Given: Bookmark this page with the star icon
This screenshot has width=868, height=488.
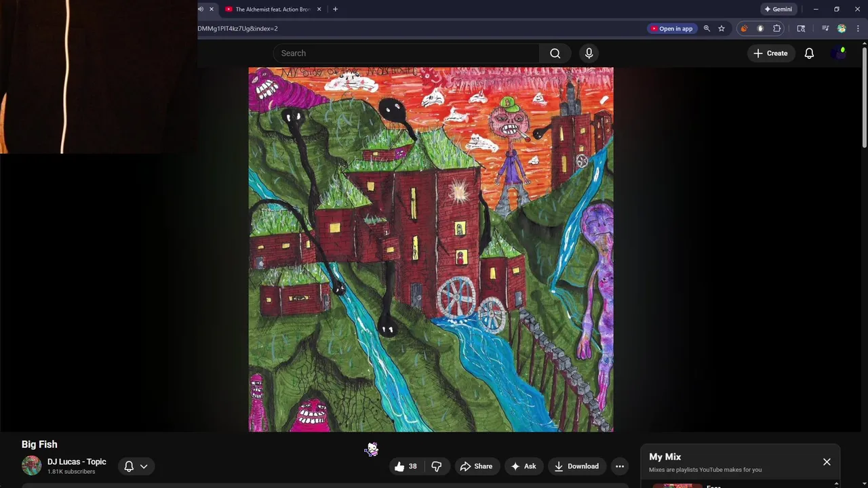Looking at the screenshot, I should pos(722,28).
